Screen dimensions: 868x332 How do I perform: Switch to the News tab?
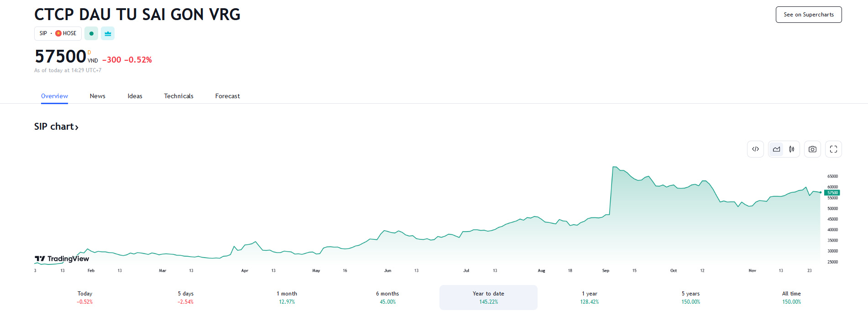98,96
